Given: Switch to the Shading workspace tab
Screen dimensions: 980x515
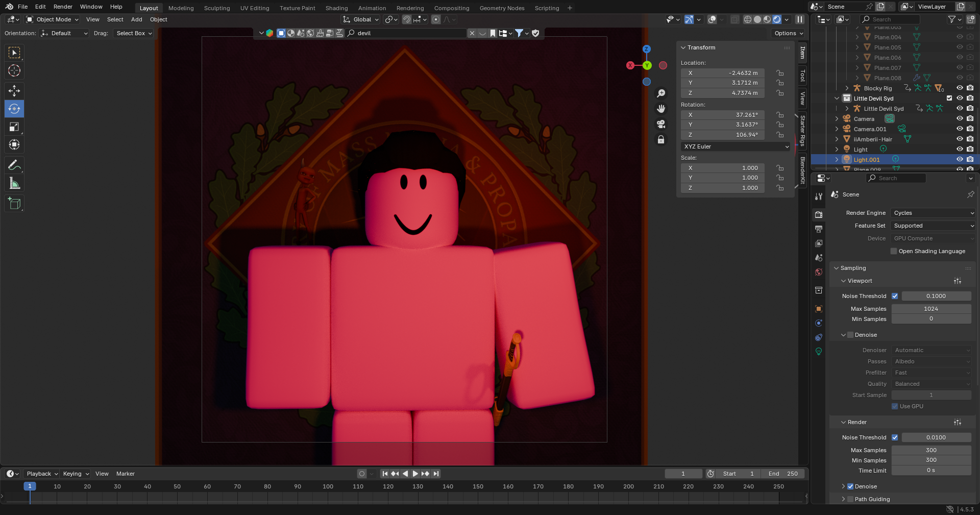Looking at the screenshot, I should [x=336, y=8].
